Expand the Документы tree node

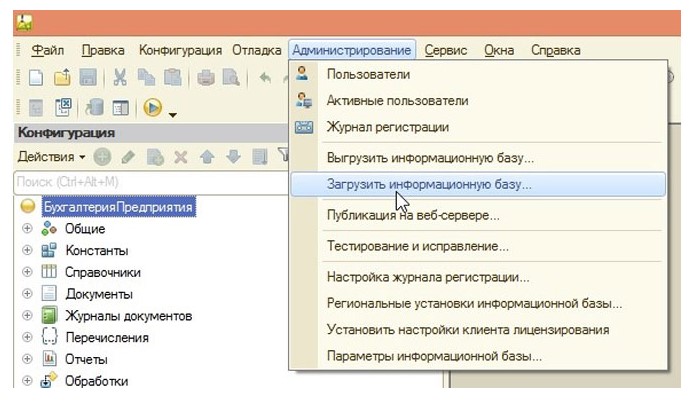(x=27, y=293)
